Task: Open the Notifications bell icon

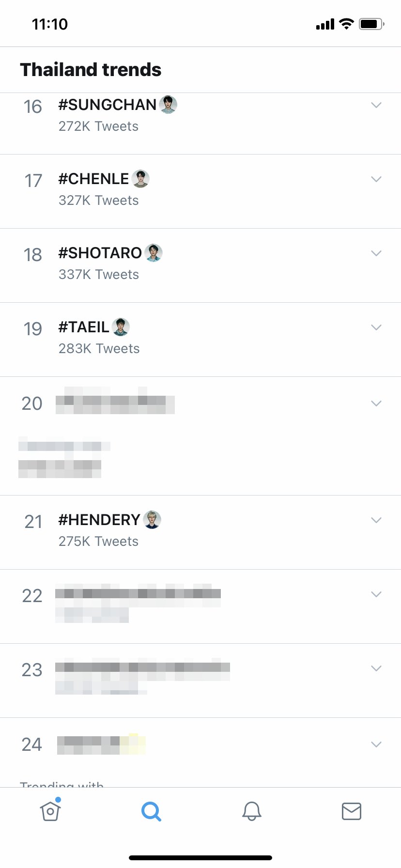Action: (x=252, y=811)
